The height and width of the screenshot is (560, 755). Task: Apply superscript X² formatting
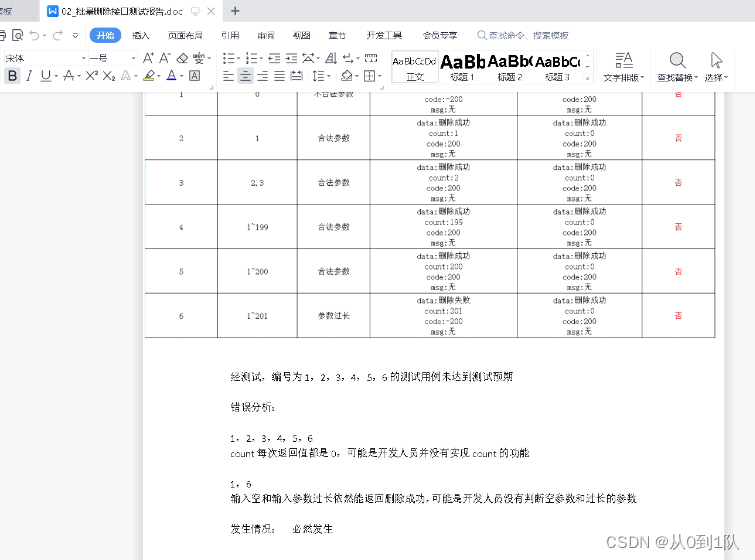[x=91, y=76]
